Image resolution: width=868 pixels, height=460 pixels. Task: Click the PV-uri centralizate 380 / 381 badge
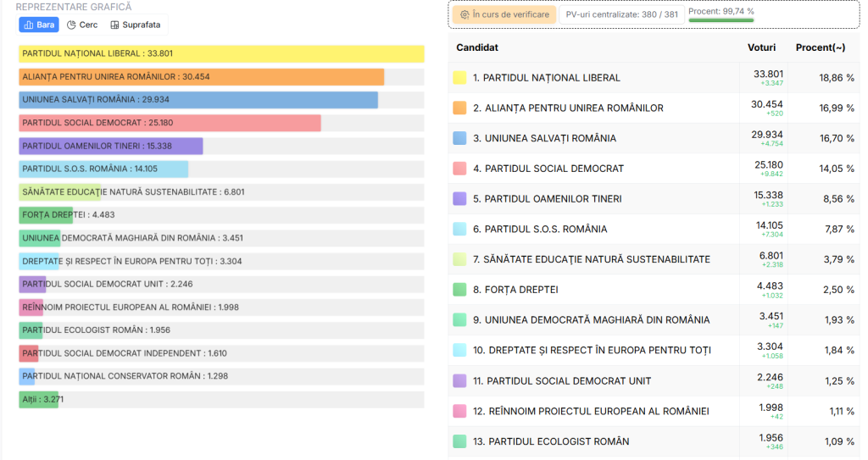click(x=620, y=14)
